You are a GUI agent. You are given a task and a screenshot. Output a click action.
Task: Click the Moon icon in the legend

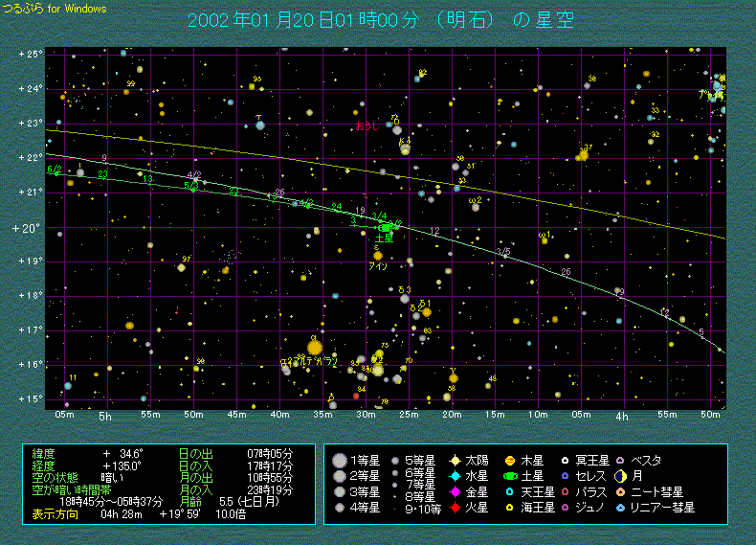(x=621, y=475)
